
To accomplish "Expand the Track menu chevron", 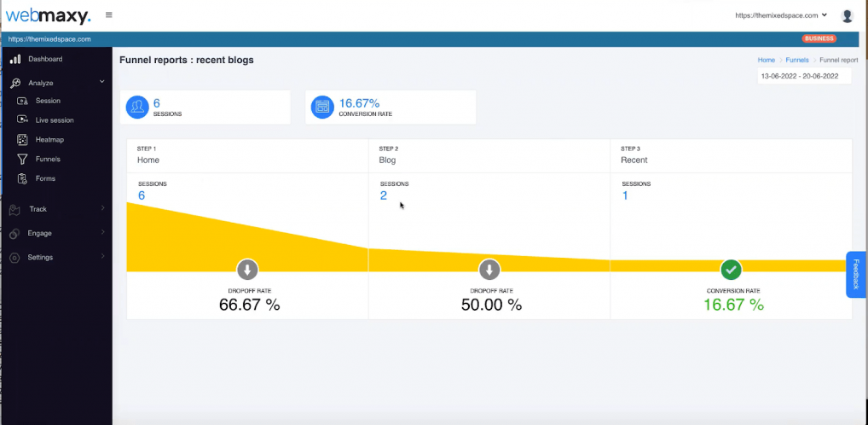I will pos(103,208).
